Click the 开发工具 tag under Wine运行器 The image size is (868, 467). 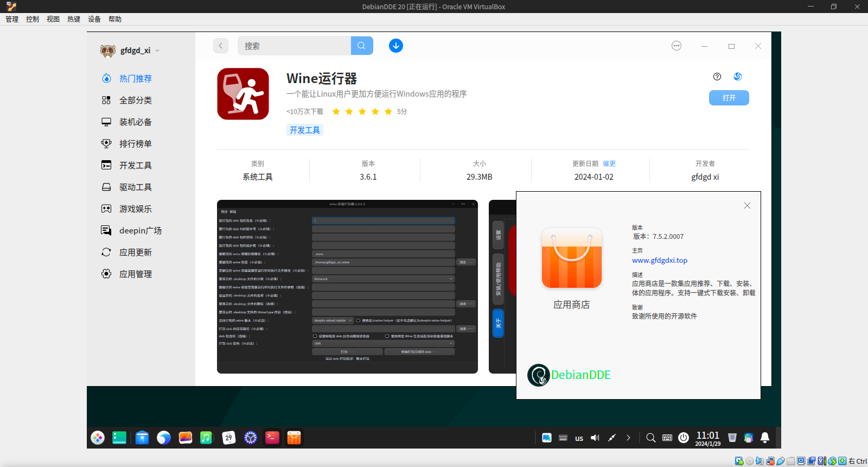(305, 130)
